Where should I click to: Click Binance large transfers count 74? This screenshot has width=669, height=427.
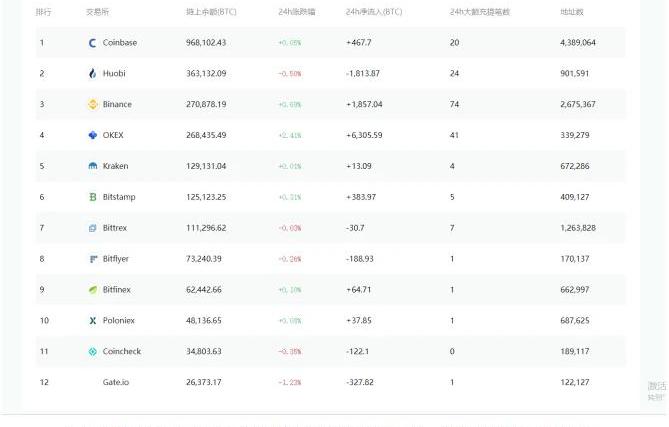click(x=454, y=104)
